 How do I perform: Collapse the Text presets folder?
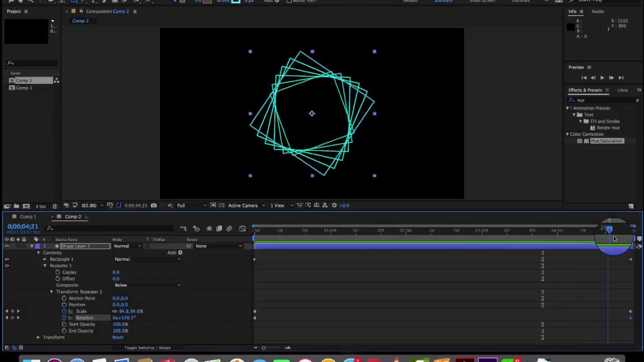[x=574, y=115]
